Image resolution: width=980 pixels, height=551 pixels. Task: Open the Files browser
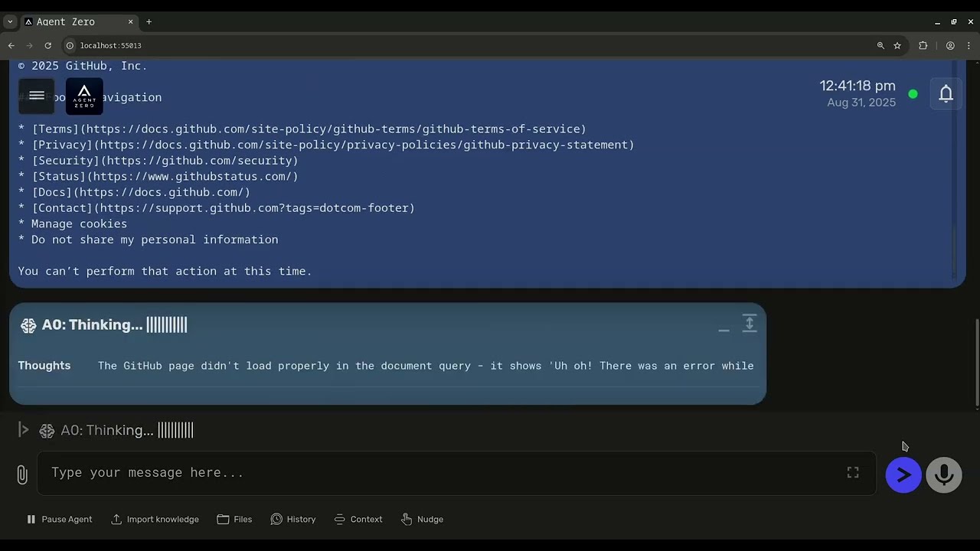(x=234, y=519)
